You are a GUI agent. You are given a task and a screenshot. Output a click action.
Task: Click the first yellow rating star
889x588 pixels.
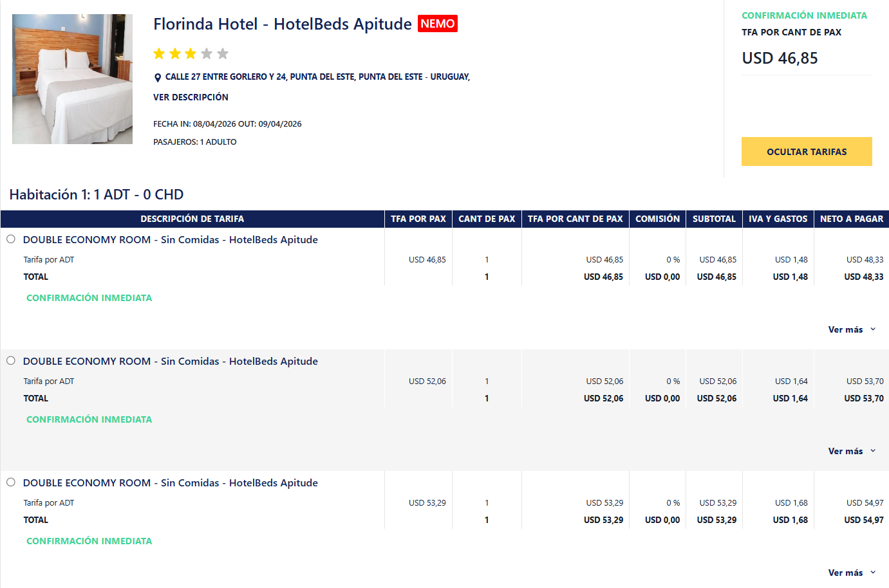point(159,53)
